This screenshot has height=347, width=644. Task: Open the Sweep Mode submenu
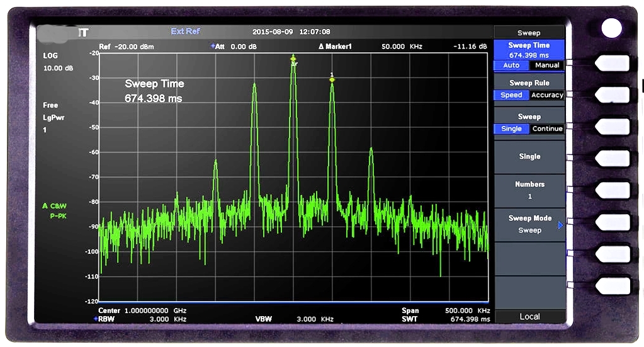pyautogui.click(x=530, y=224)
